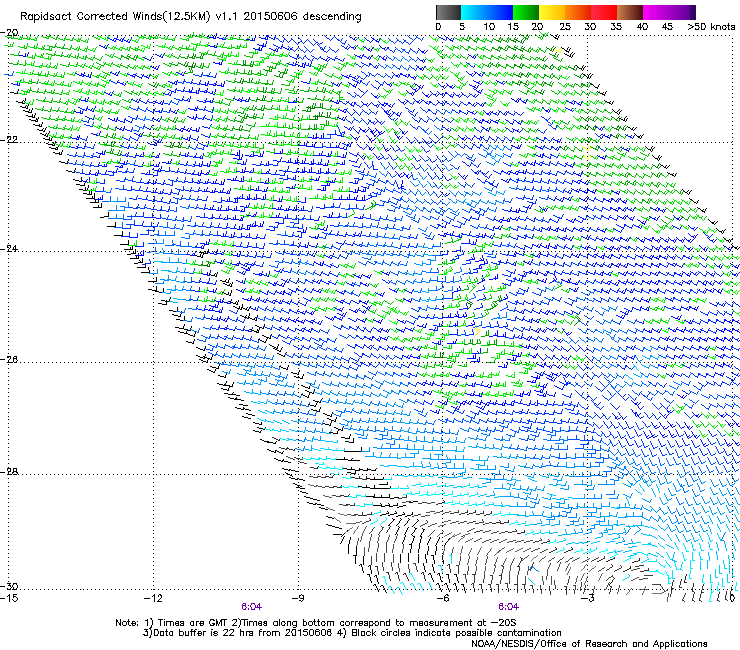Choose the yellow 20-25 knots legend swatch
This screenshot has width=740, height=650.
click(552, 12)
